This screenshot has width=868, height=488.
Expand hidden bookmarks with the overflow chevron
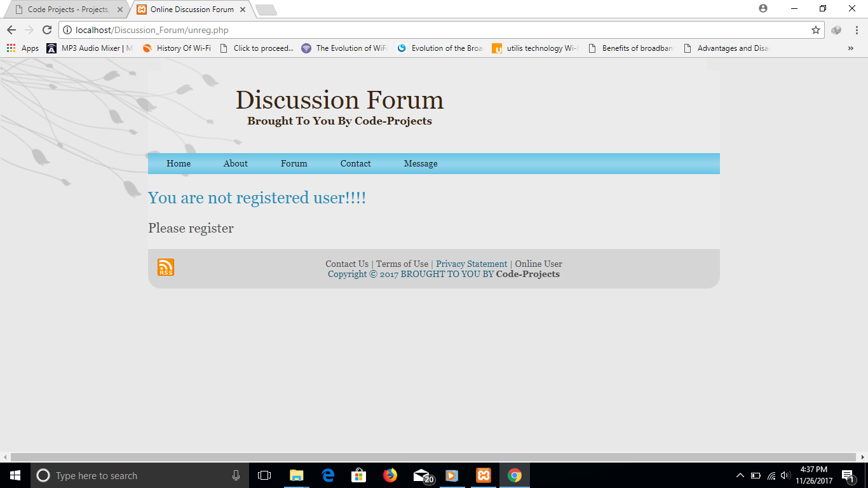click(x=851, y=48)
